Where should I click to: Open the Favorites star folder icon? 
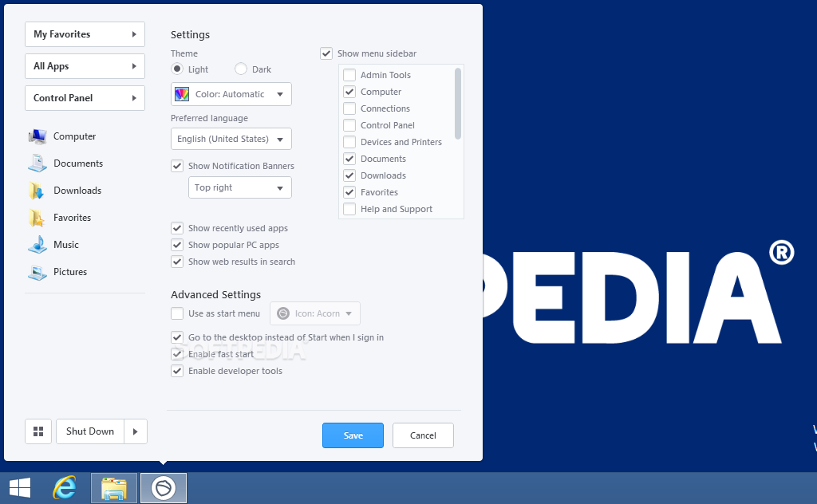pos(37,218)
